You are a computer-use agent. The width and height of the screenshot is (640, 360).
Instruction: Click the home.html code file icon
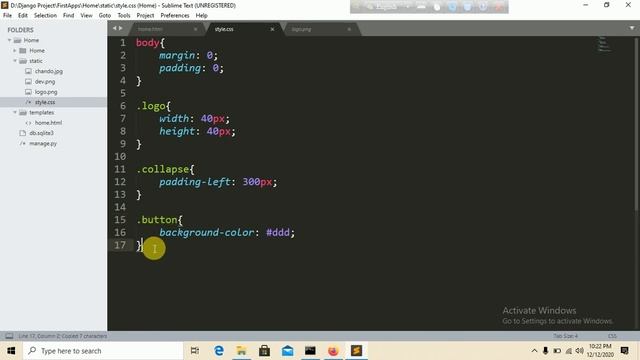pos(28,123)
